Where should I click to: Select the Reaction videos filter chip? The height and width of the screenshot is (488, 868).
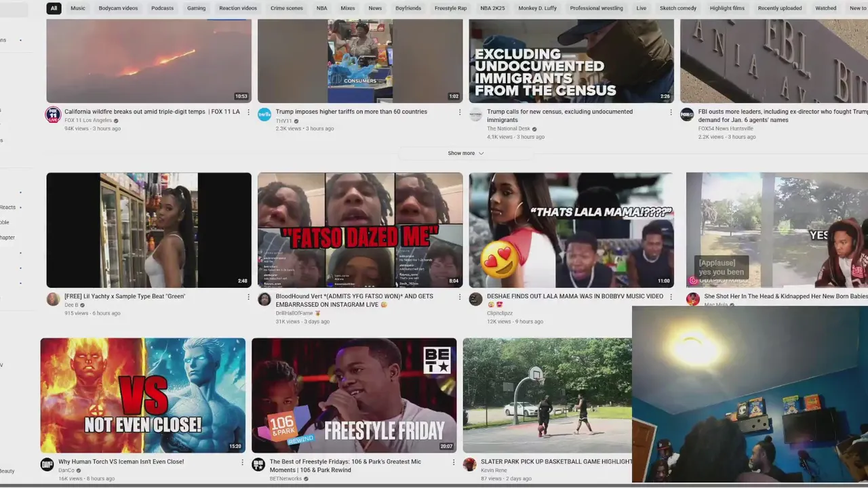tap(238, 8)
